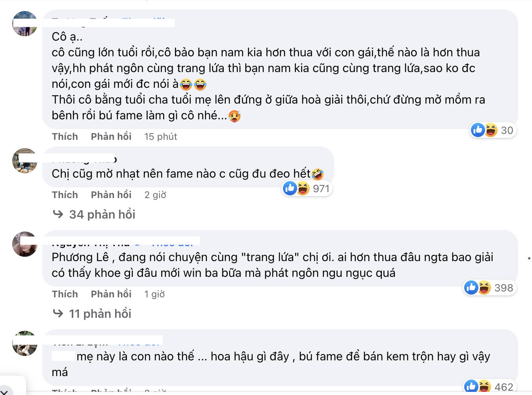This screenshot has height=395, width=532.
Task: Click the avatar beside Nguyễn Thị Thu's comment
Action: tap(24, 243)
